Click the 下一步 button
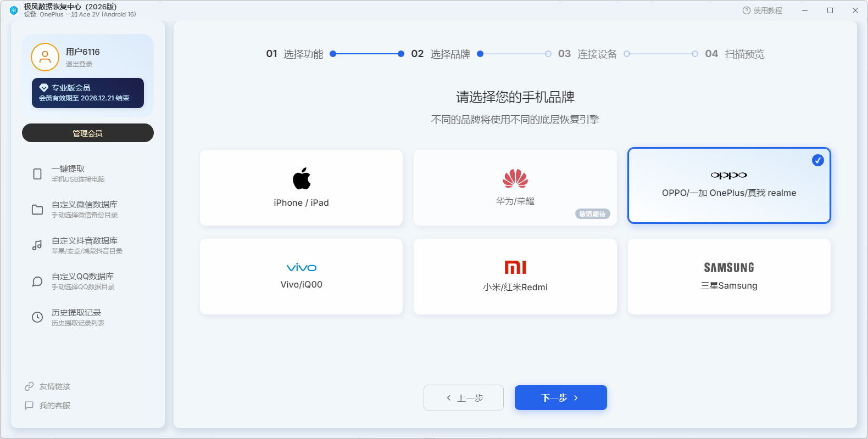The height and width of the screenshot is (439, 868). pyautogui.click(x=561, y=397)
